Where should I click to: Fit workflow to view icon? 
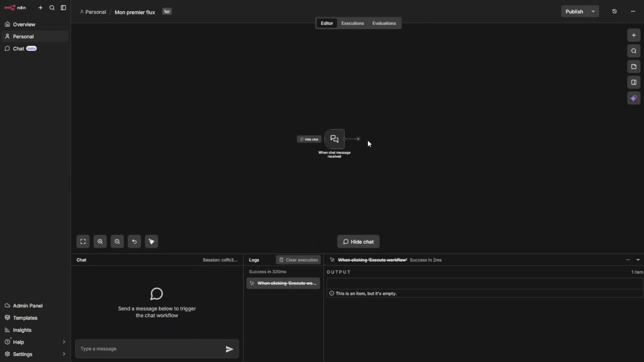click(x=83, y=241)
